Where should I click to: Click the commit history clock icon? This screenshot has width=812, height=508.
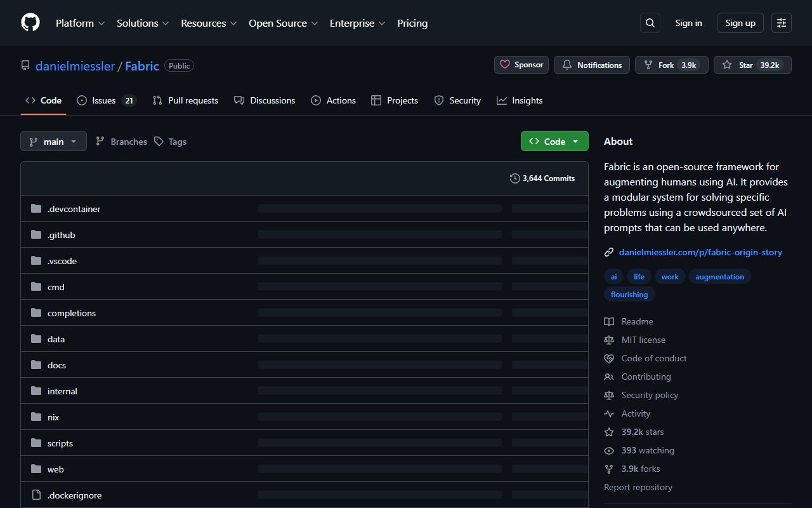(x=514, y=178)
